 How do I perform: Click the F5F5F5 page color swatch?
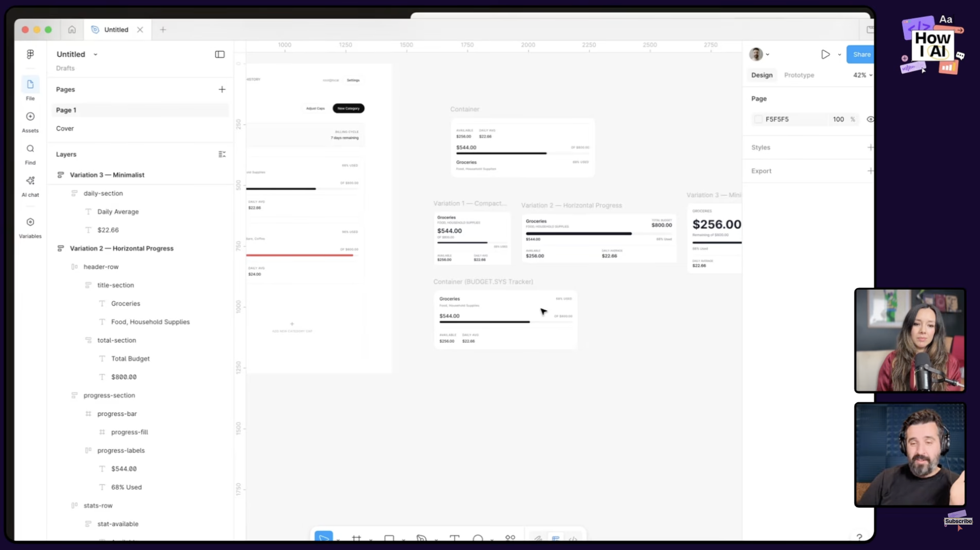coord(758,119)
